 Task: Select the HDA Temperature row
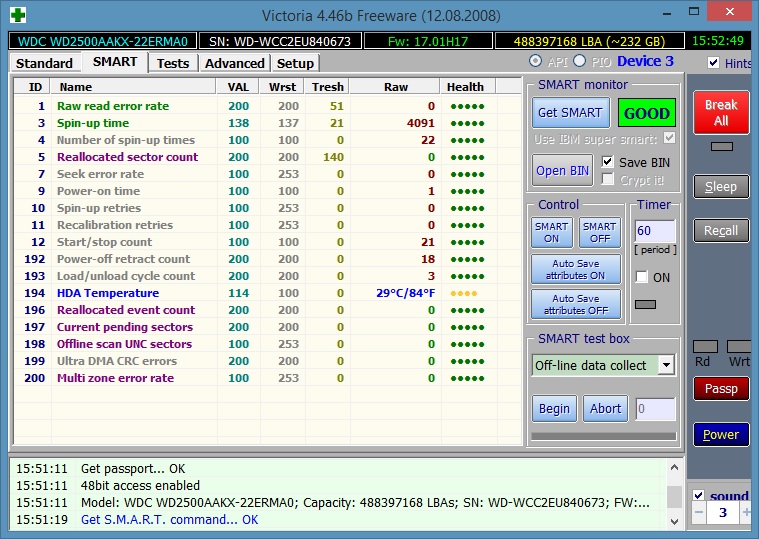(x=268, y=293)
